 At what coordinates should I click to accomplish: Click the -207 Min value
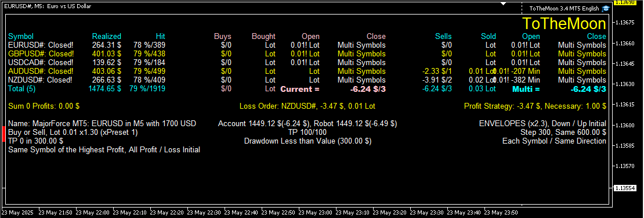525,71
